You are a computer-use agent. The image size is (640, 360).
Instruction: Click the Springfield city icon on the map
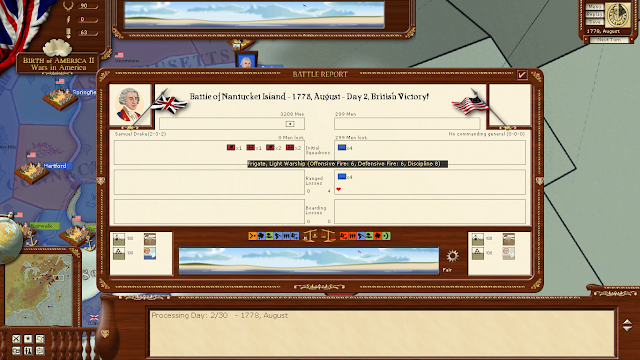click(x=60, y=99)
